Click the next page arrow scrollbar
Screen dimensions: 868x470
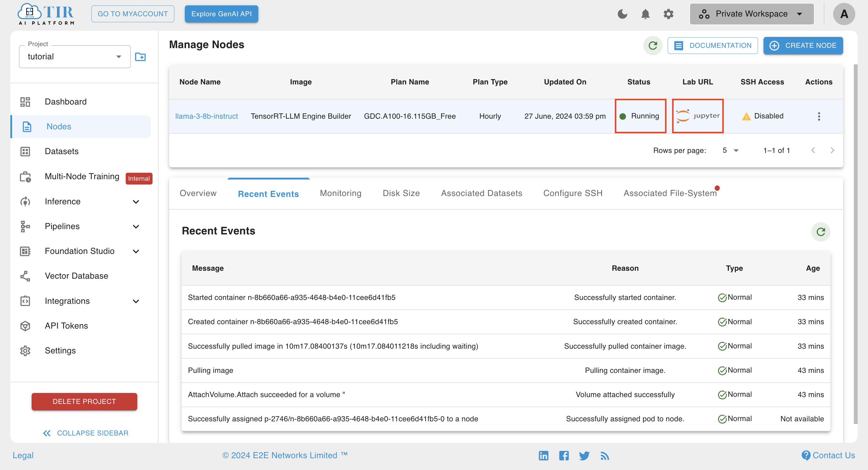(x=832, y=151)
